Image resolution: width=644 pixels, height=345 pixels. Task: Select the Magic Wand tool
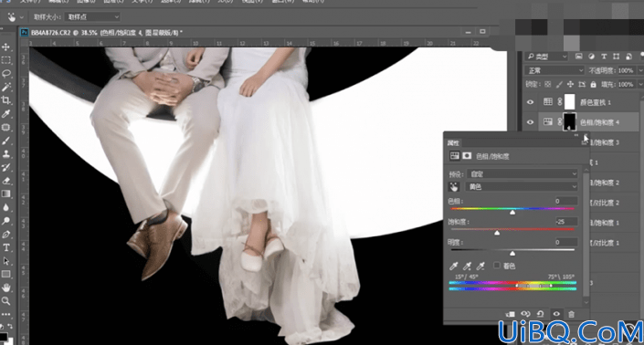coord(5,87)
